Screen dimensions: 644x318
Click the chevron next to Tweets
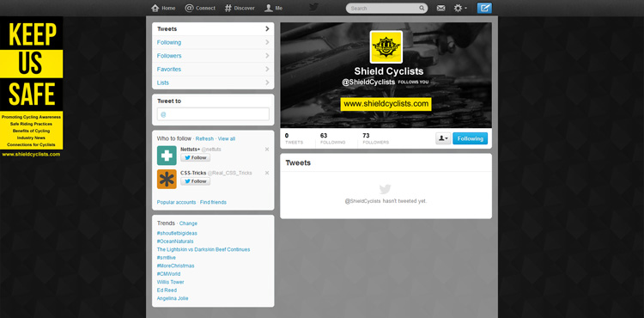tap(267, 28)
